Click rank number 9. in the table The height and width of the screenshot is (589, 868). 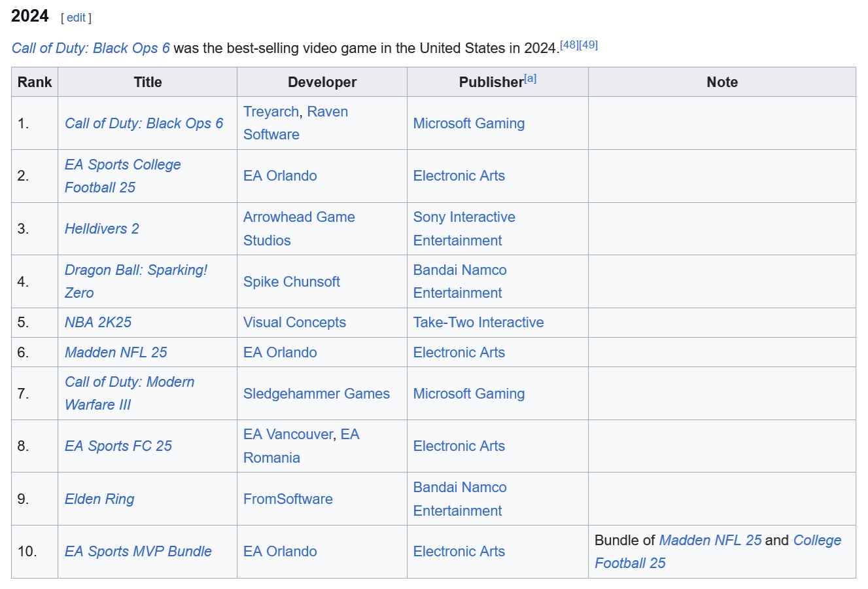coord(23,499)
